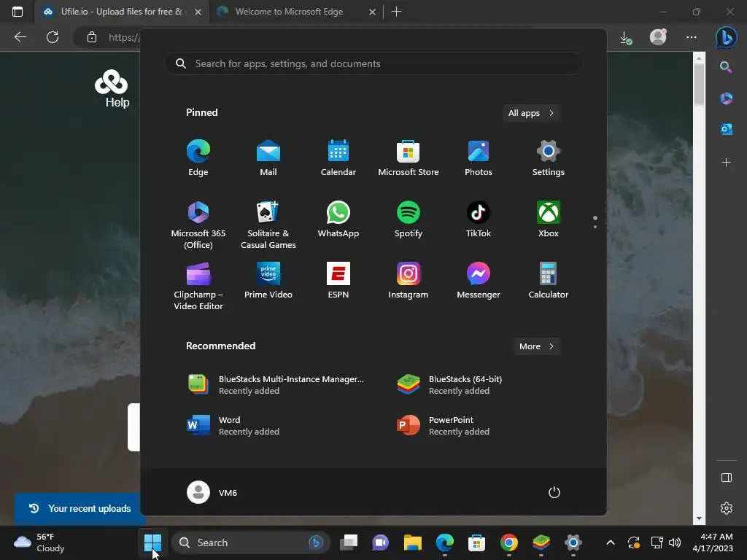Go back in Edge browser
The width and height of the screenshot is (747, 560).
pos(20,37)
